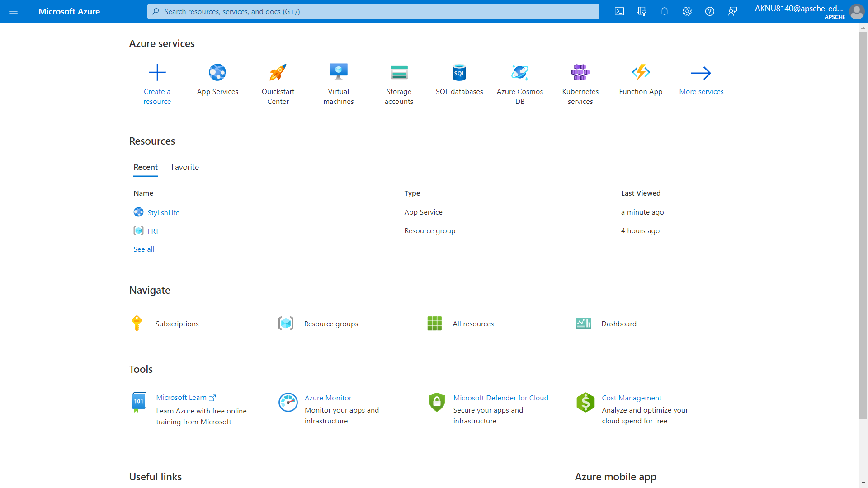The image size is (868, 488).
Task: Open the Notifications bell
Action: coord(664,11)
